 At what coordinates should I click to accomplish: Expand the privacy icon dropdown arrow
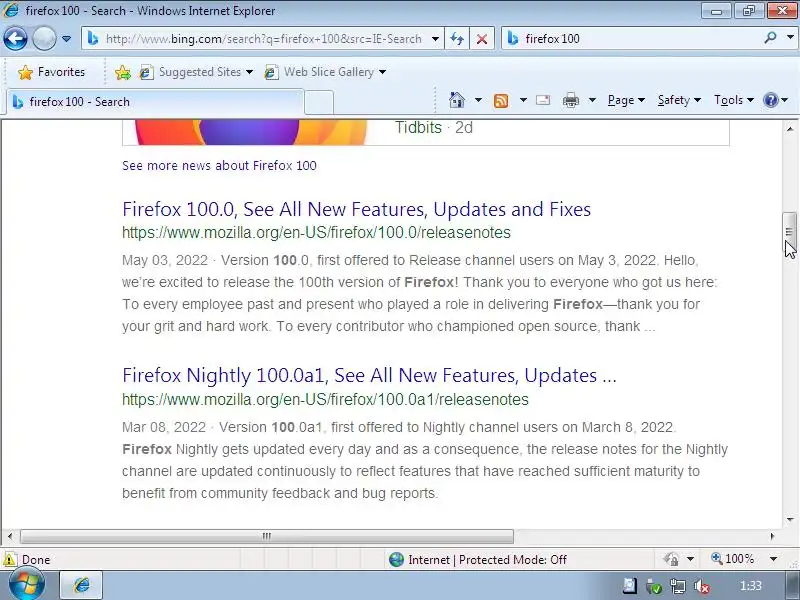690,559
